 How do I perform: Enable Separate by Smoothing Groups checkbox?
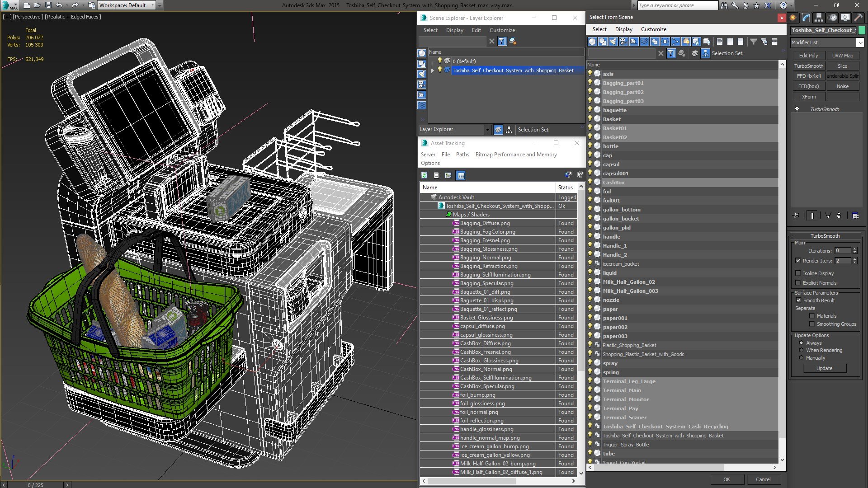point(812,324)
